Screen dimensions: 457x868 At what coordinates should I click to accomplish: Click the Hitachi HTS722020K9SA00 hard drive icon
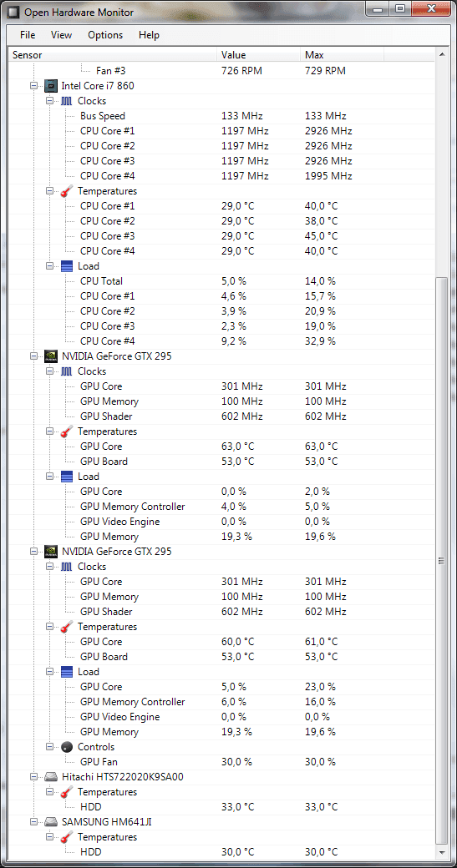52,777
